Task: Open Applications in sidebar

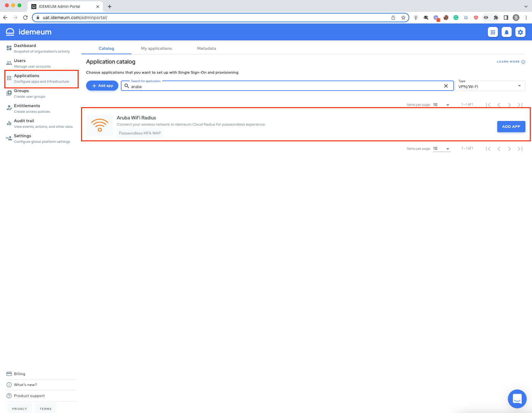Action: (x=41, y=78)
